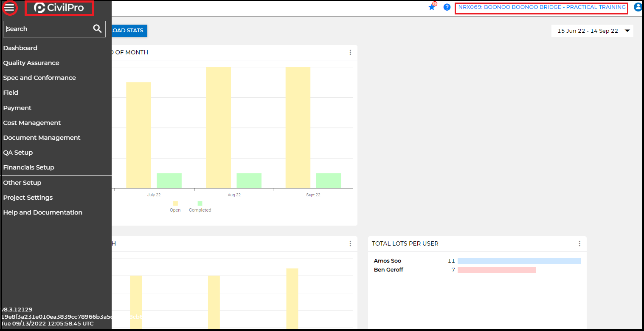Expand the date range dropdown

[627, 31]
